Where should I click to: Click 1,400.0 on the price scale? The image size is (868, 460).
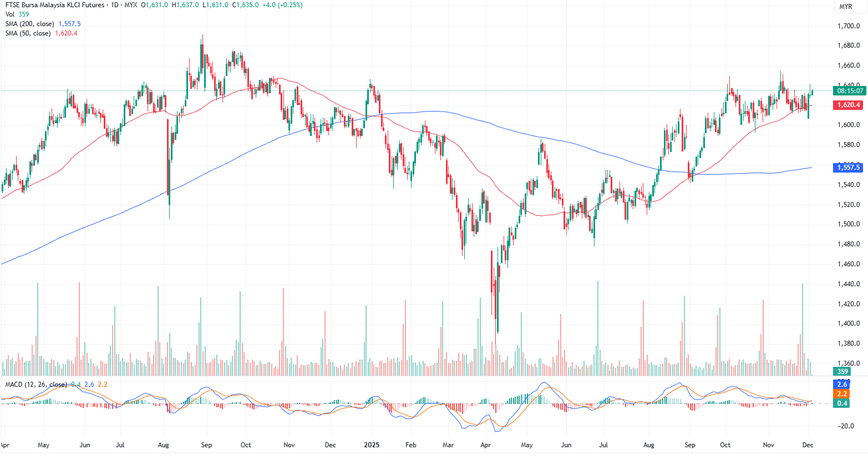[x=849, y=323]
